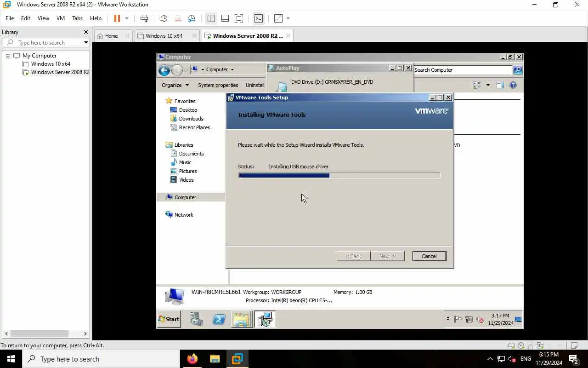Open the VM menu
Viewport: 588px width, 368px height.
[x=61, y=18]
